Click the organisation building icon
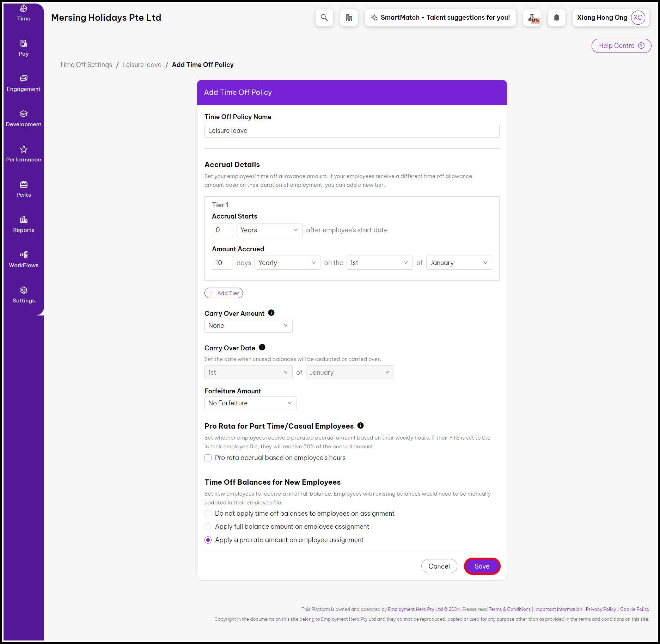The height and width of the screenshot is (644, 660). (349, 18)
